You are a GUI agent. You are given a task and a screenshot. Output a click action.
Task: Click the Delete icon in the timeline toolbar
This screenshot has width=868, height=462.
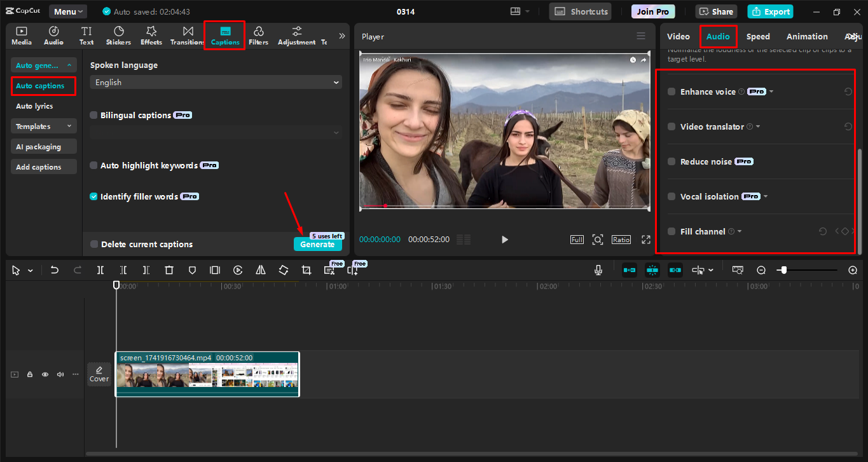click(x=169, y=270)
